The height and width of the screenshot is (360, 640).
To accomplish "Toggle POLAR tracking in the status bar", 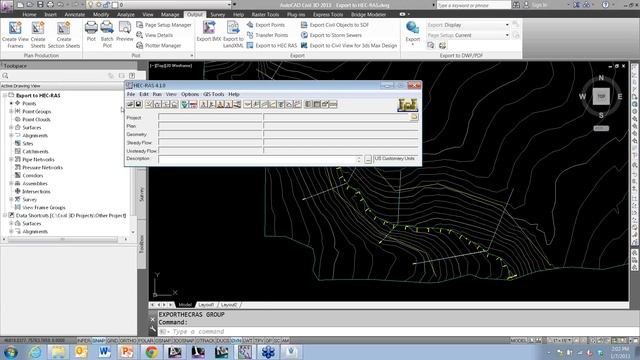I will 146,340.
